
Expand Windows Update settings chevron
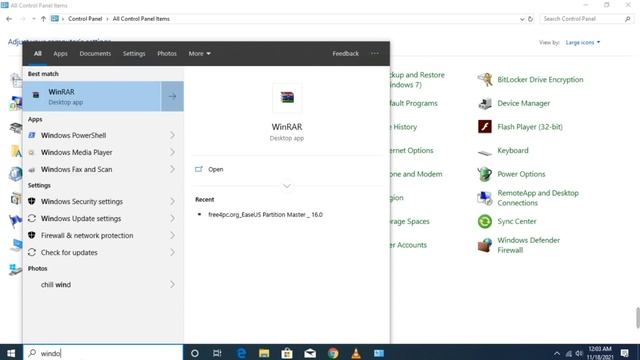172,218
